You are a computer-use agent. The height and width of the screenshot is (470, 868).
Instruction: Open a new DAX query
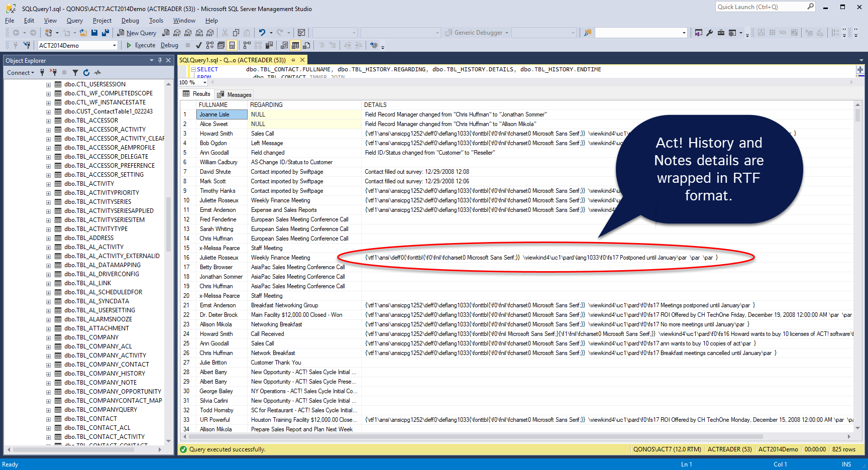click(x=210, y=33)
